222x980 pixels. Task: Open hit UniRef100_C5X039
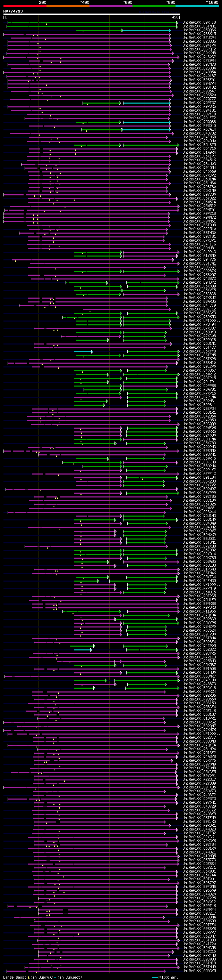(199, 286)
